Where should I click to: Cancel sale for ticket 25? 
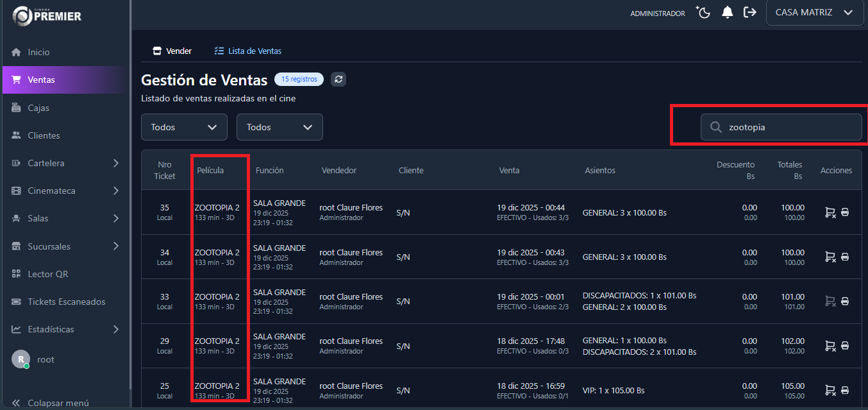tap(830, 390)
